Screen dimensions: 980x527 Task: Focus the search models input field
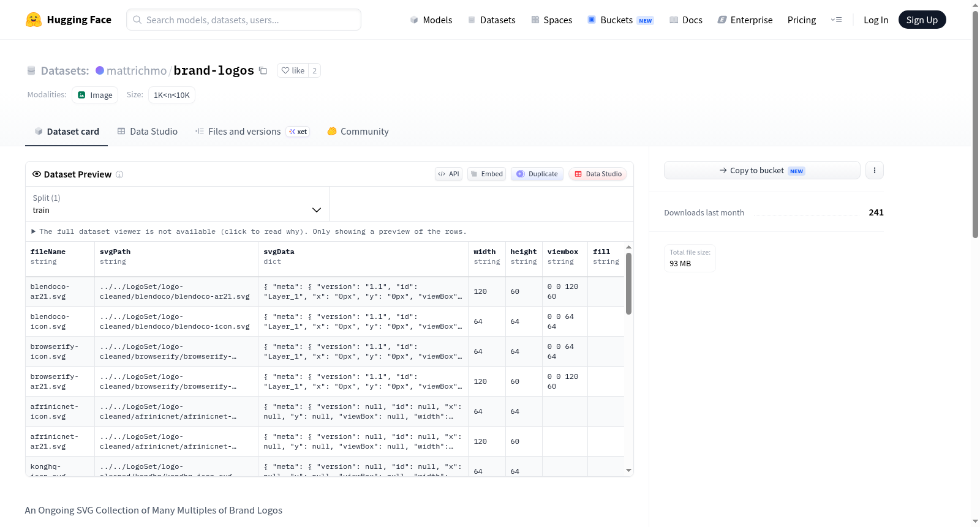(244, 20)
